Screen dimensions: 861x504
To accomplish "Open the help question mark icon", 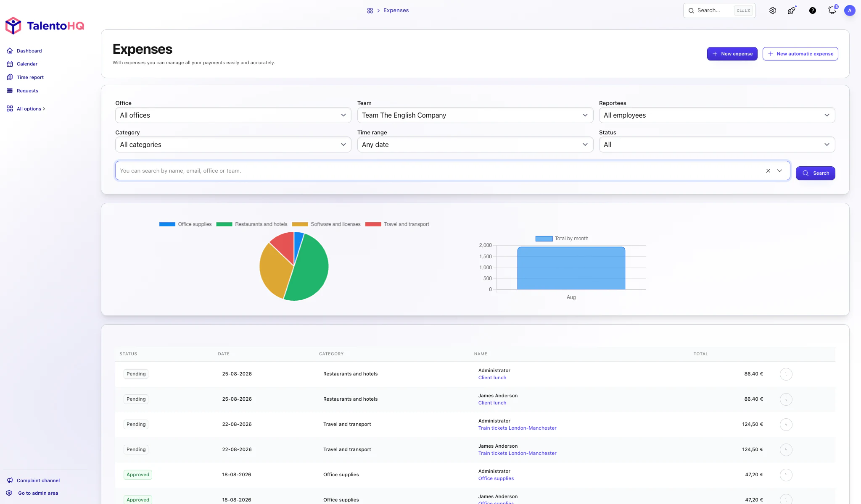I will 813,10.
